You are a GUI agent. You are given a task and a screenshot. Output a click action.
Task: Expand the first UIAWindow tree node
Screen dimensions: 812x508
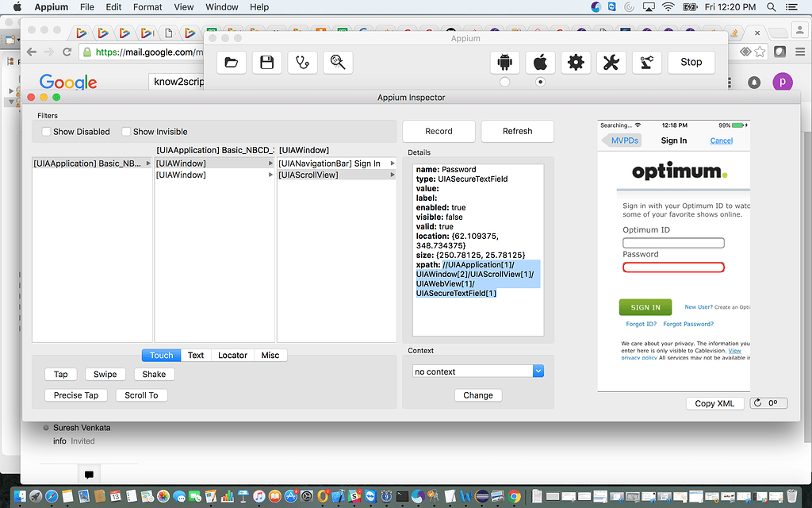[x=270, y=163]
